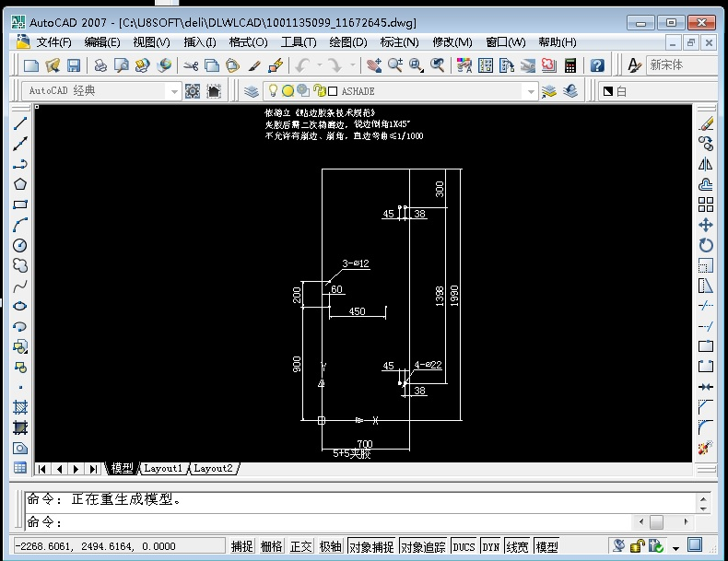Open the Layer Properties Manager icon
Viewport: 728px width, 561px height.
(x=251, y=90)
